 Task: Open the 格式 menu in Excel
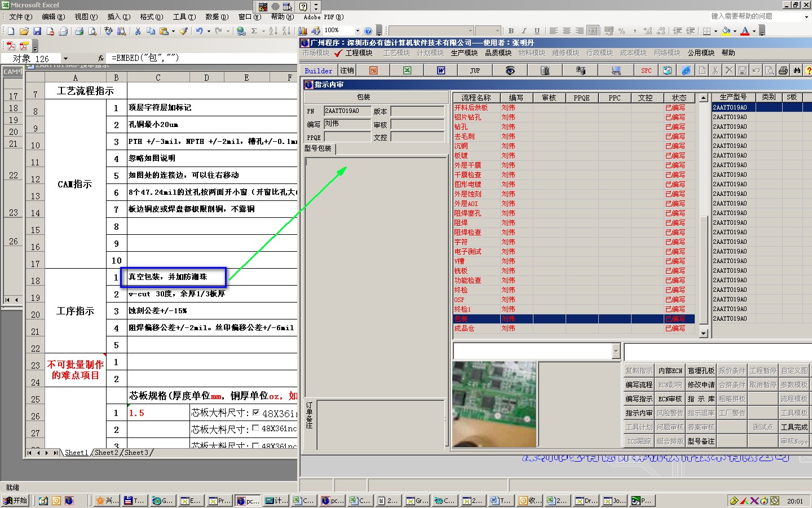(x=151, y=17)
